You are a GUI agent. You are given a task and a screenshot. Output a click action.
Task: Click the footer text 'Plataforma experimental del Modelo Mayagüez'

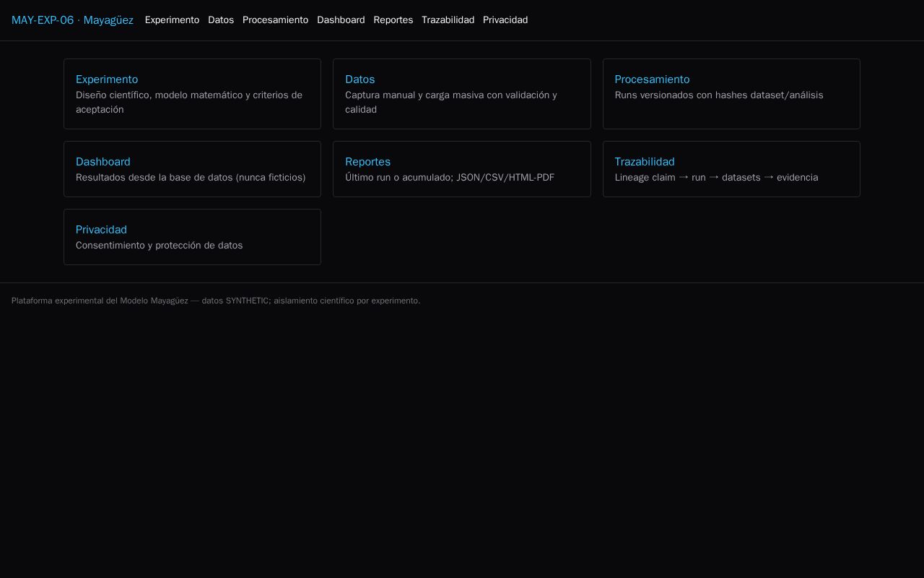[x=100, y=301]
